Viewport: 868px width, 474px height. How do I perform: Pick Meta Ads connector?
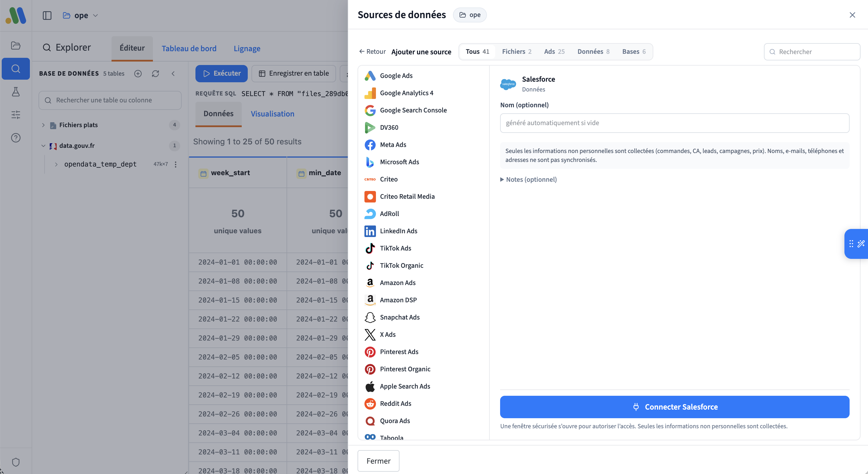424,145
